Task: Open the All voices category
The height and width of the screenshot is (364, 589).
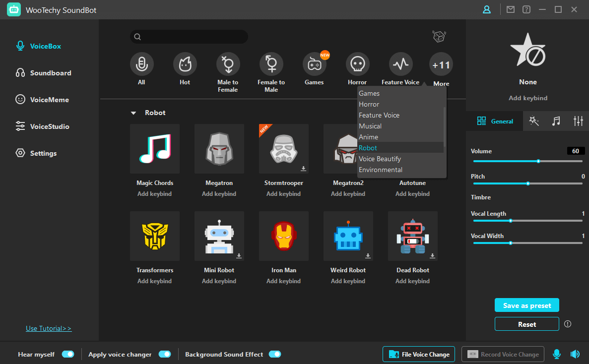Action: pyautogui.click(x=141, y=64)
